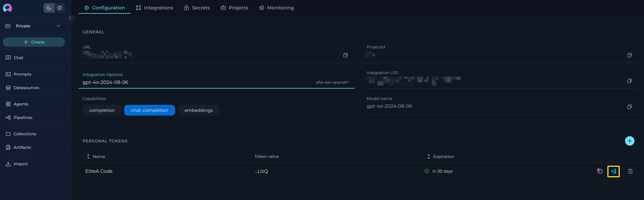Toggle the chat_completion capability chip
The image size is (644, 200).
[150, 110]
